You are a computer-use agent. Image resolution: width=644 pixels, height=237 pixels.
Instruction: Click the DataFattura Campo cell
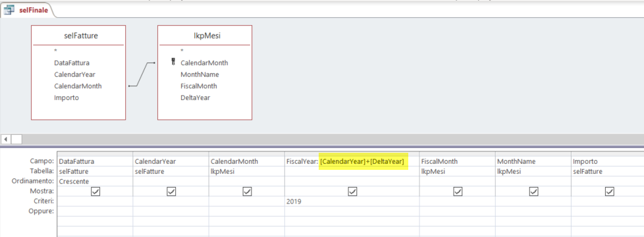click(95, 161)
